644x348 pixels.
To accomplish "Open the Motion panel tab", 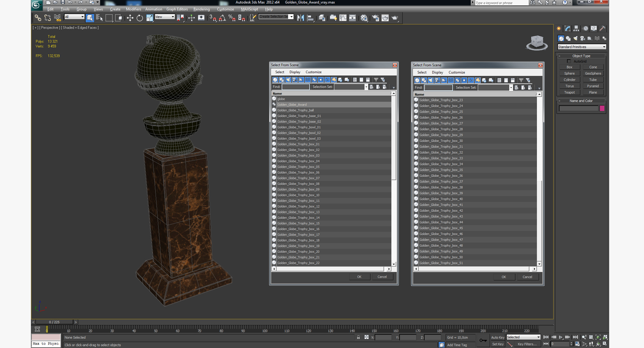I will click(x=585, y=28).
